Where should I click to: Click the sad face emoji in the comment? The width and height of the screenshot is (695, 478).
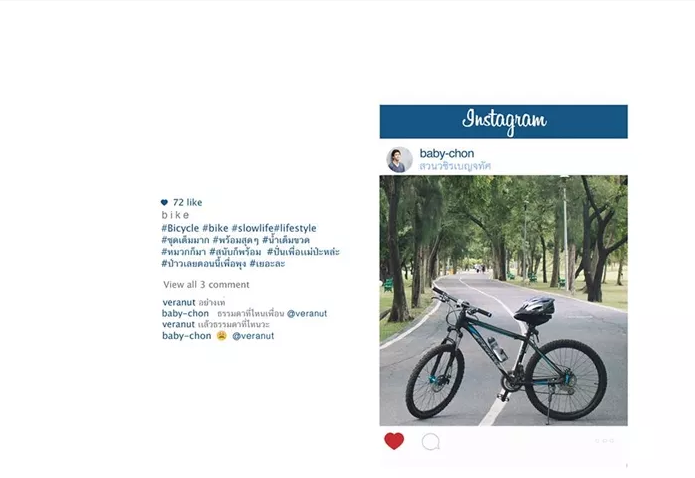[222, 336]
